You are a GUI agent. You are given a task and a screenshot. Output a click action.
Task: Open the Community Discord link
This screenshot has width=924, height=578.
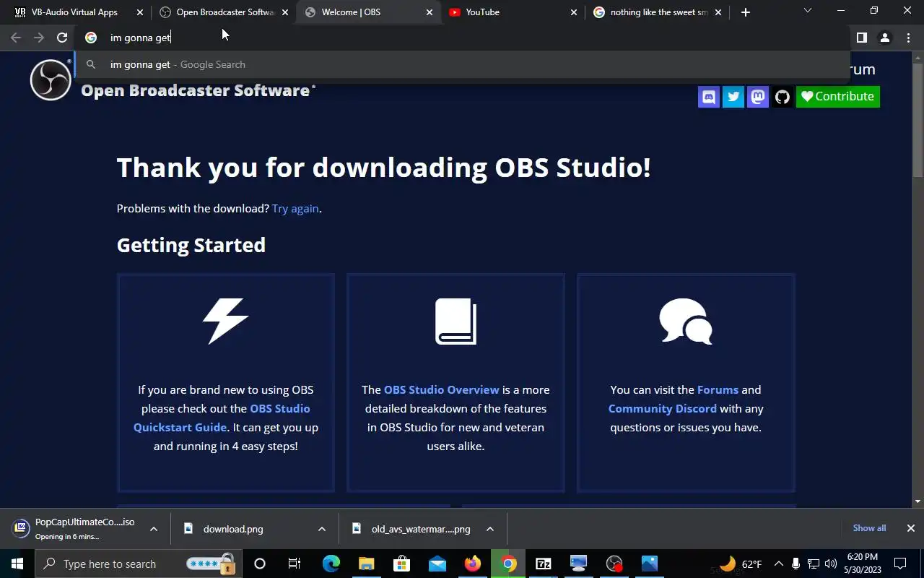(x=662, y=408)
